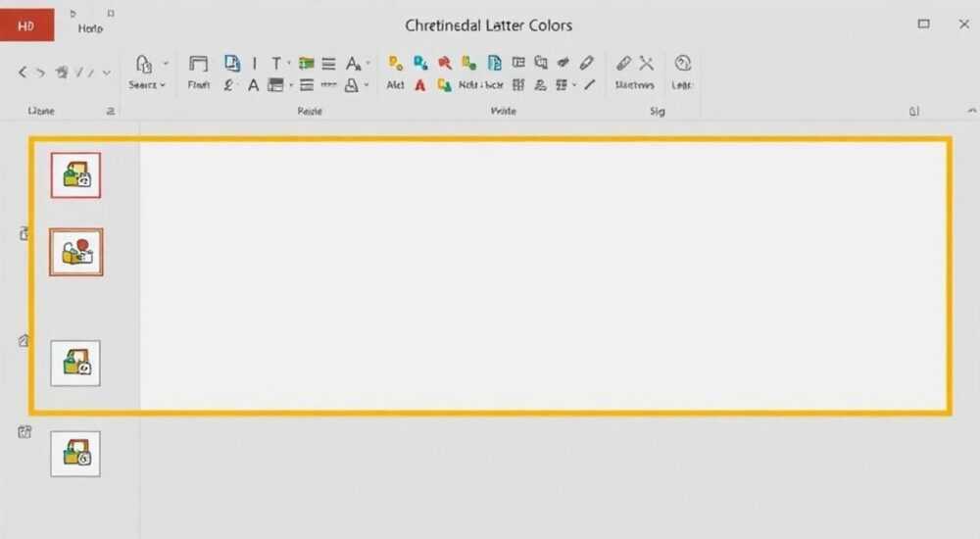Go back with the left angle arrow
This screenshot has height=539, width=980.
(x=22, y=73)
